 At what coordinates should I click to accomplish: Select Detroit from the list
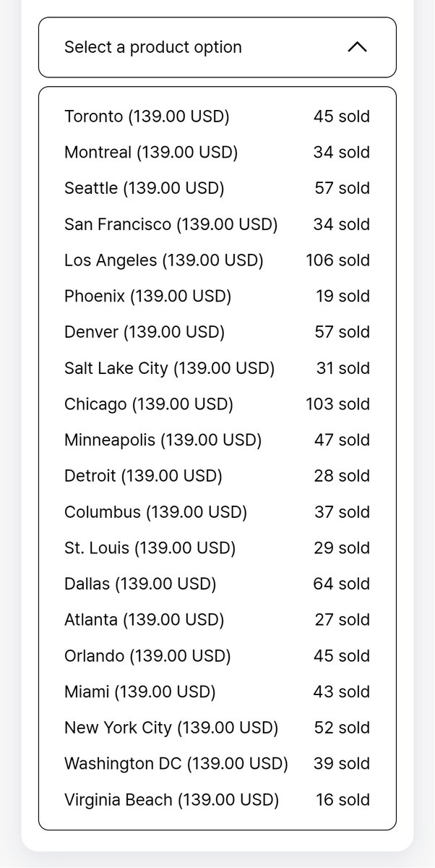point(217,476)
